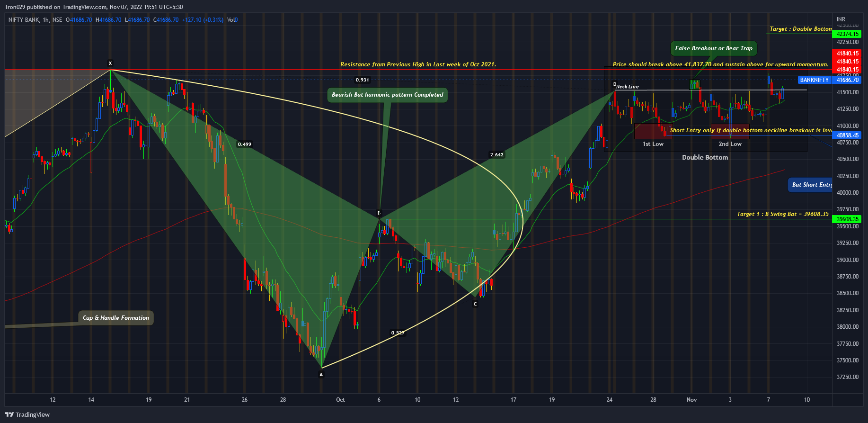The image size is (868, 423).
Task: Click the 'Short Entry only If double bottom' text
Action: click(x=751, y=130)
